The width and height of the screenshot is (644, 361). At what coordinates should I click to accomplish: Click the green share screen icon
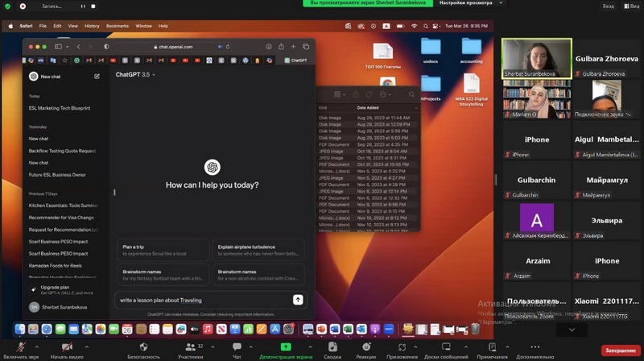coord(286,346)
